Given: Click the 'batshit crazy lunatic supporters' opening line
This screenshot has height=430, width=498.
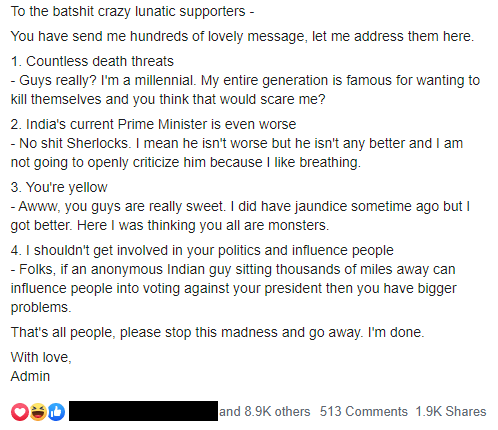Looking at the screenshot, I should [132, 12].
